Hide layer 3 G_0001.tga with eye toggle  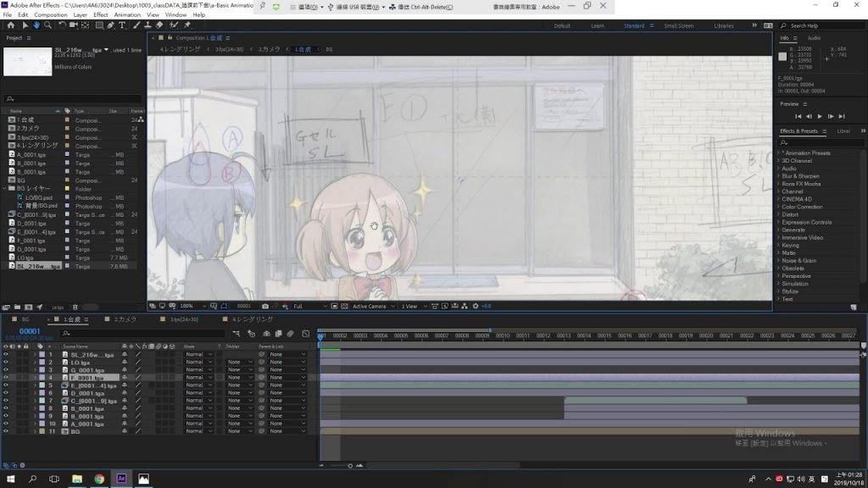point(6,370)
